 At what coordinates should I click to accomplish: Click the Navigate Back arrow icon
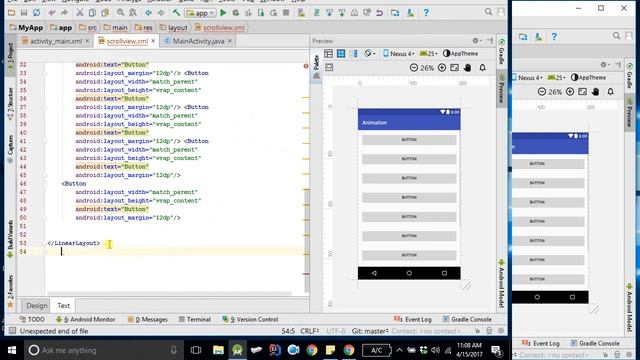(x=148, y=13)
